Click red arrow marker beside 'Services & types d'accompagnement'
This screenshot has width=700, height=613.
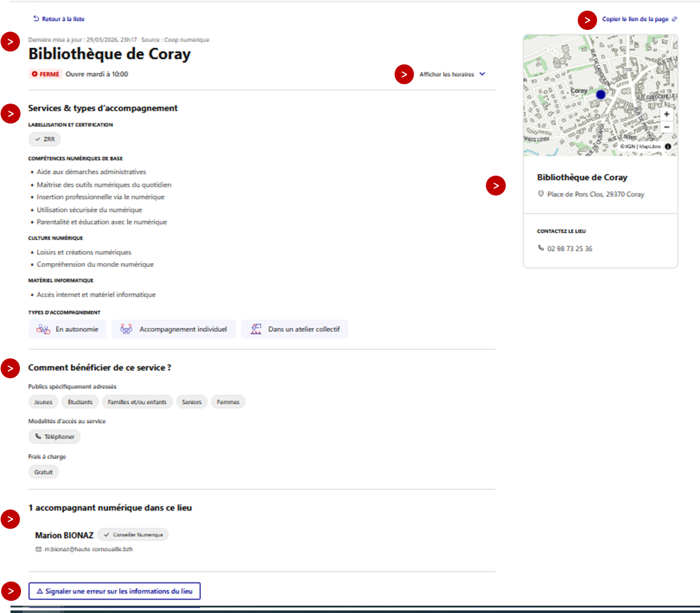tap(11, 114)
